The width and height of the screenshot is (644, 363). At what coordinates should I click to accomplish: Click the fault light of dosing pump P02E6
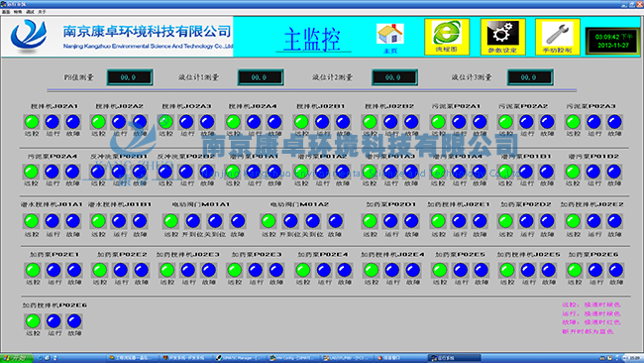(x=615, y=271)
